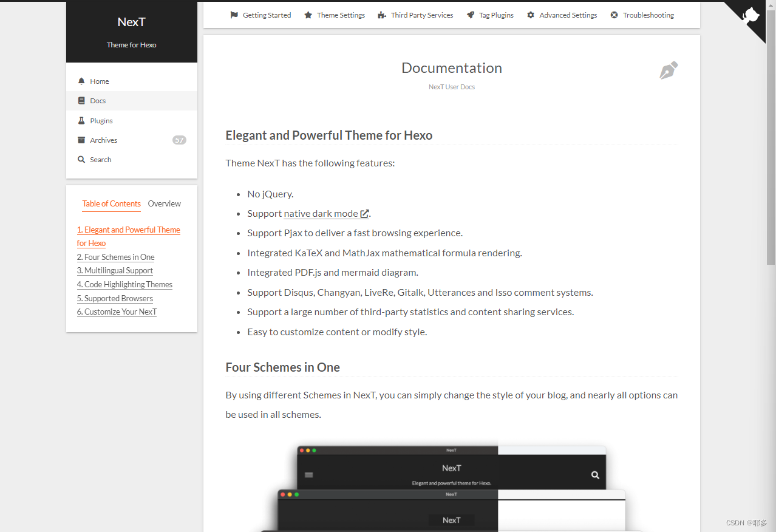Click the star icon beside Theme Settings
The image size is (776, 532).
pyautogui.click(x=308, y=15)
